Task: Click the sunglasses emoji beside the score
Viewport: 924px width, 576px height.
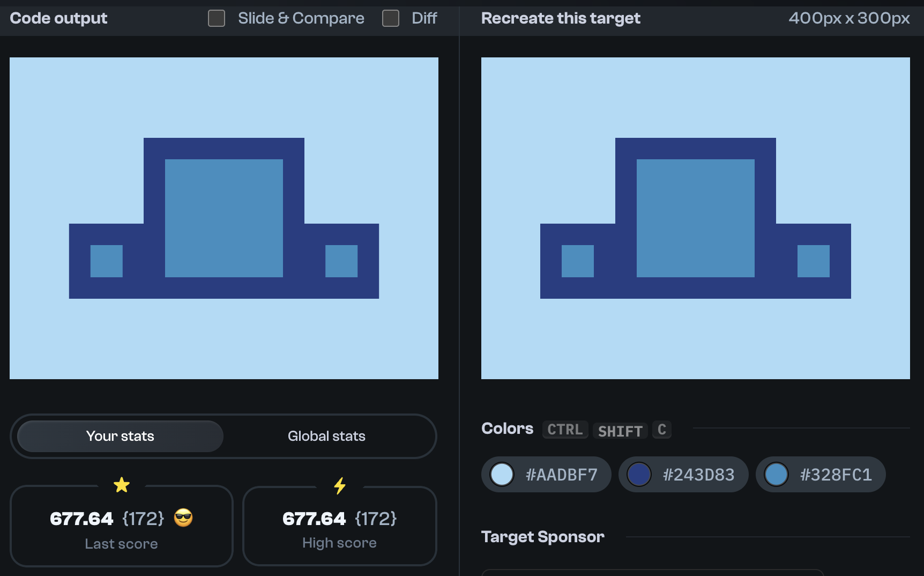Action: point(183,518)
